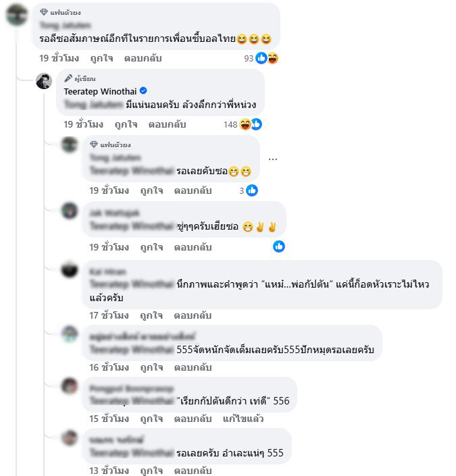Open Teeratep Winothai's profile picture

[44, 81]
